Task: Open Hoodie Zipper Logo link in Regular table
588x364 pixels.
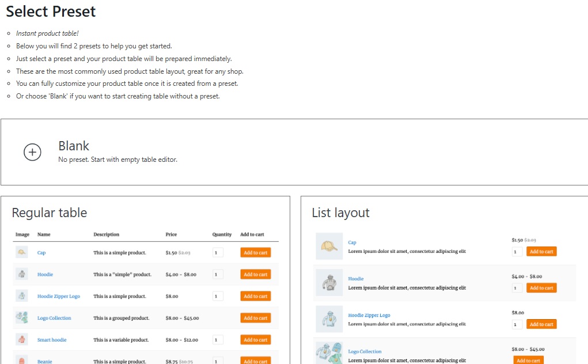Action: pyautogui.click(x=59, y=296)
